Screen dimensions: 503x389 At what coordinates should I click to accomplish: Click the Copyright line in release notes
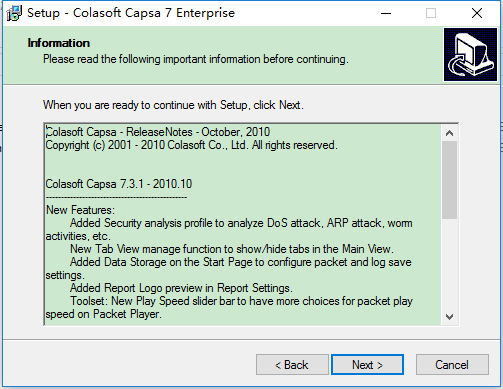[191, 145]
